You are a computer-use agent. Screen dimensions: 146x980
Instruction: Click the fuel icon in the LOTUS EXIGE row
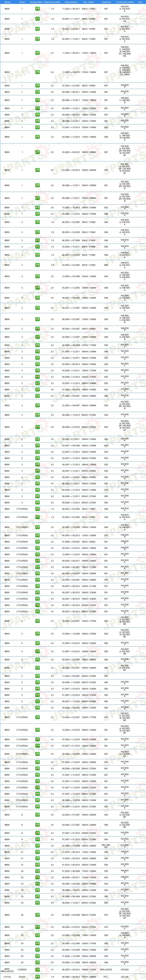37,977
